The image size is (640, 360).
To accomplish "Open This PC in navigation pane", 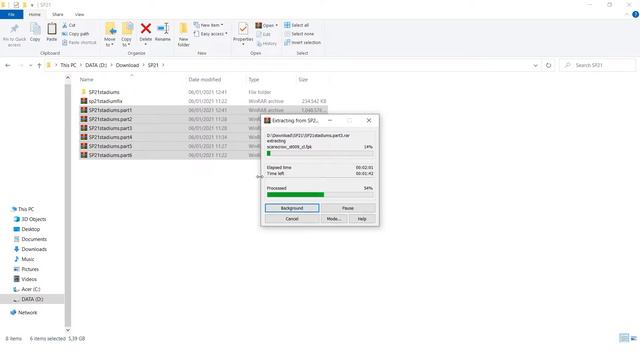I will click(x=26, y=209).
